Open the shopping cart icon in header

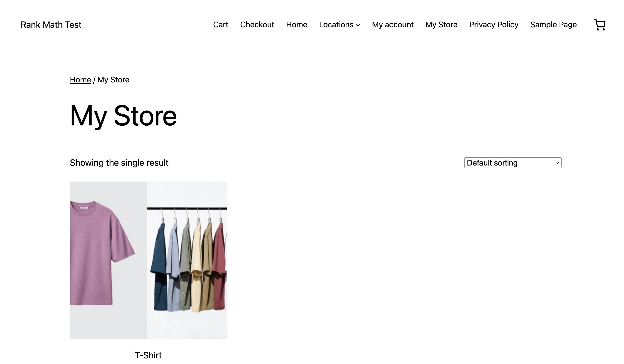pos(599,25)
